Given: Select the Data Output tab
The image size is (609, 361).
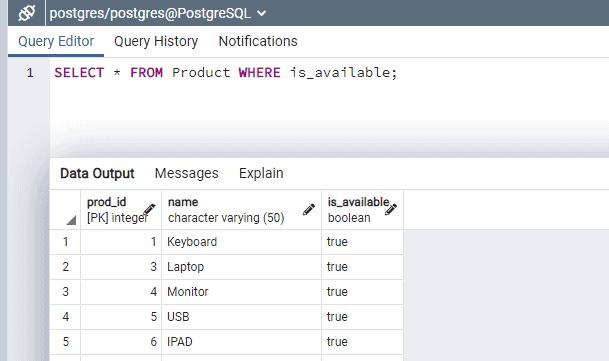Looking at the screenshot, I should click(x=97, y=173).
